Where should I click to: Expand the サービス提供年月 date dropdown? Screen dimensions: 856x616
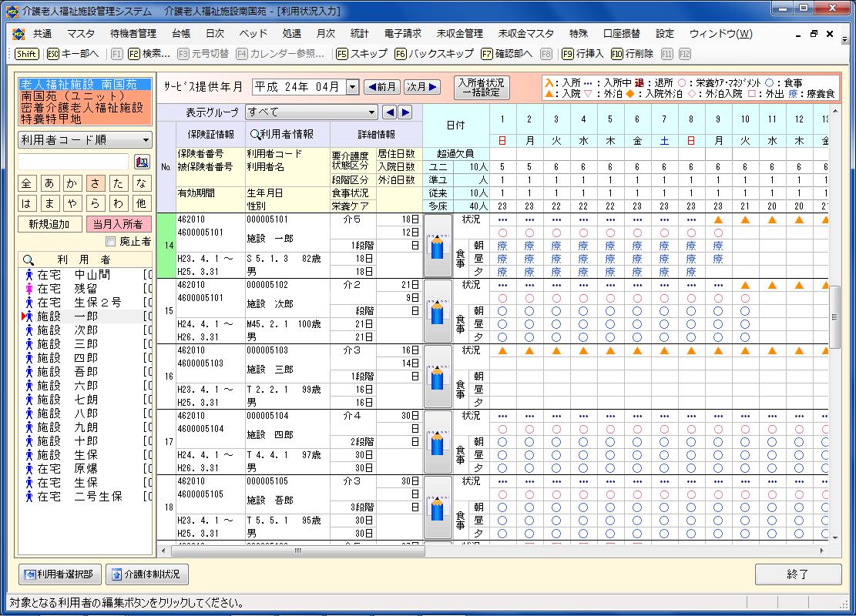click(x=353, y=87)
